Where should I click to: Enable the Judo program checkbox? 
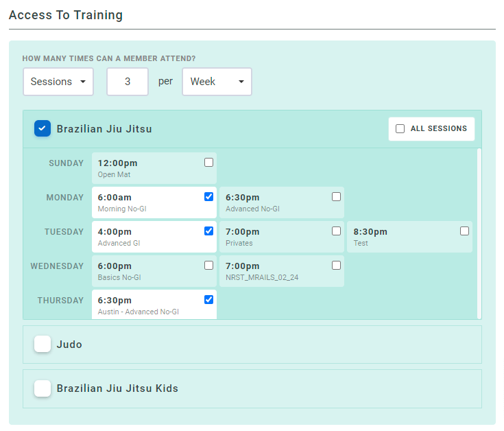[43, 345]
